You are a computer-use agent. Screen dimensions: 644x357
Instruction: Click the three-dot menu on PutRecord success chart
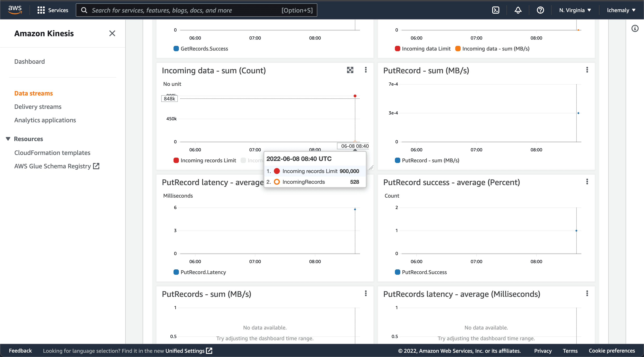(587, 182)
